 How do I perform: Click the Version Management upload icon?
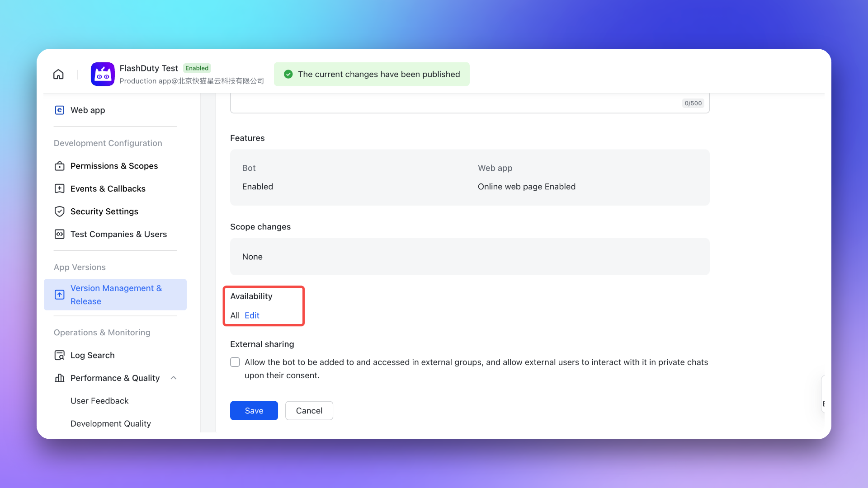pyautogui.click(x=59, y=295)
